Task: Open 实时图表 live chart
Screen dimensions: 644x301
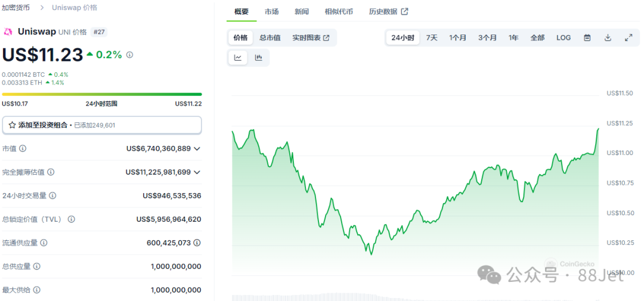Action: (311, 38)
